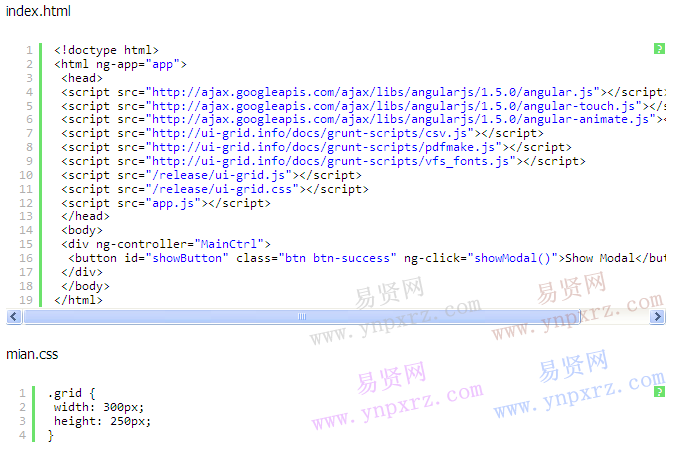The width and height of the screenshot is (676, 452).
Task: Click the csv.js script URL on line 7
Action: click(310, 133)
